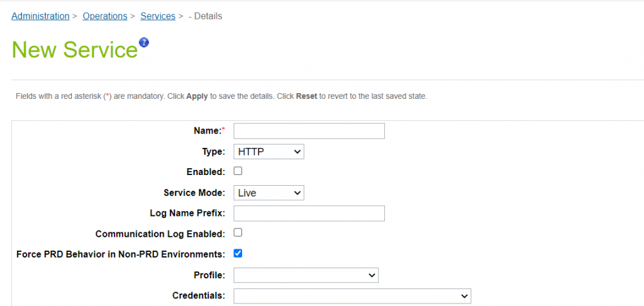Focus the Name text field
The image size is (644, 306).
pyautogui.click(x=309, y=131)
